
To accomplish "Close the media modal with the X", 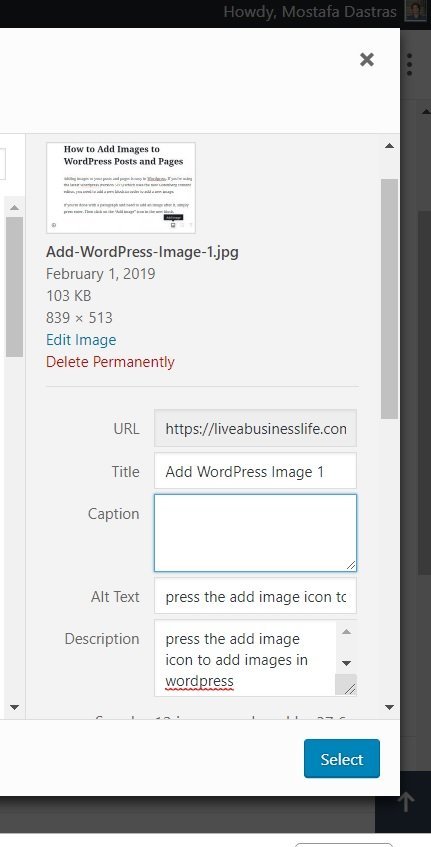I will coord(367,59).
